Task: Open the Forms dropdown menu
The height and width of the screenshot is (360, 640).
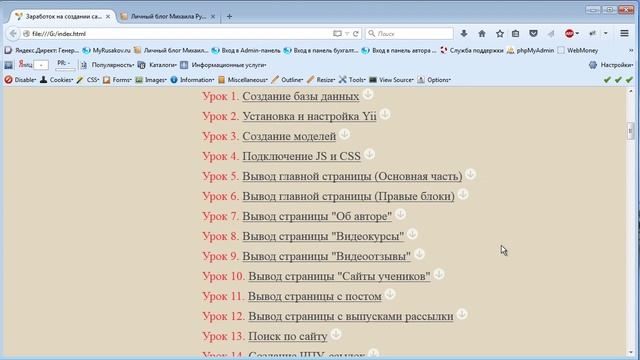Action: [117, 80]
